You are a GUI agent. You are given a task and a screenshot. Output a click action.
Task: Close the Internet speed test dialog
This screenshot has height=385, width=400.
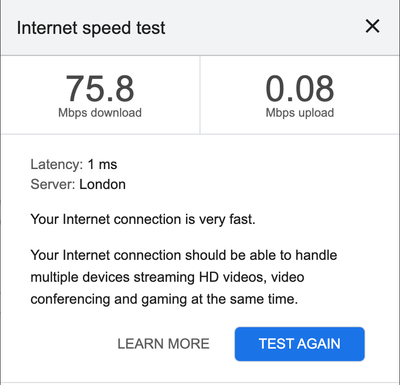372,26
